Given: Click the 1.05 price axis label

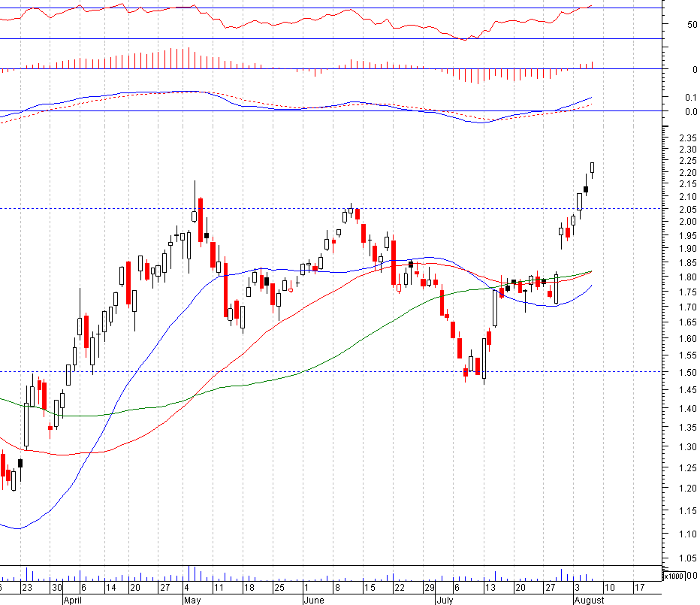Looking at the screenshot, I should point(687,558).
